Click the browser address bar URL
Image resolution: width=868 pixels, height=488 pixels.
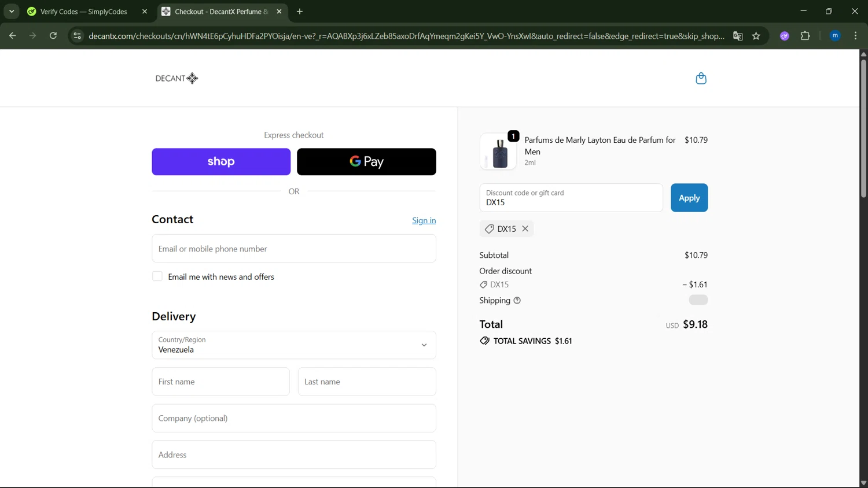(x=406, y=36)
